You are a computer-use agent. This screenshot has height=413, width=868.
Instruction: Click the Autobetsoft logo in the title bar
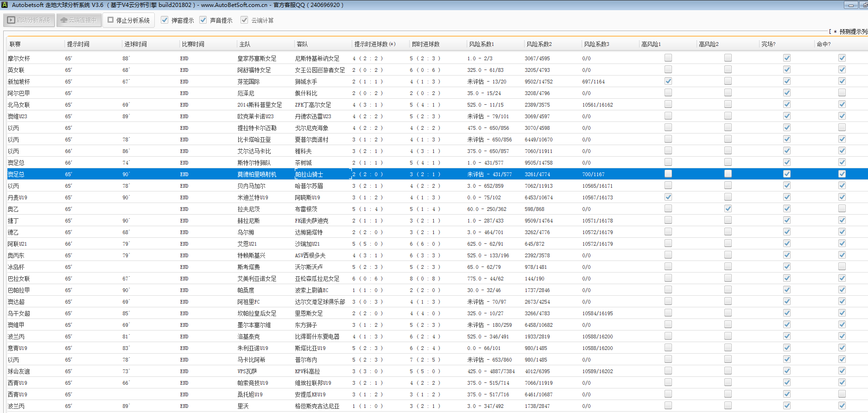[x=5, y=5]
